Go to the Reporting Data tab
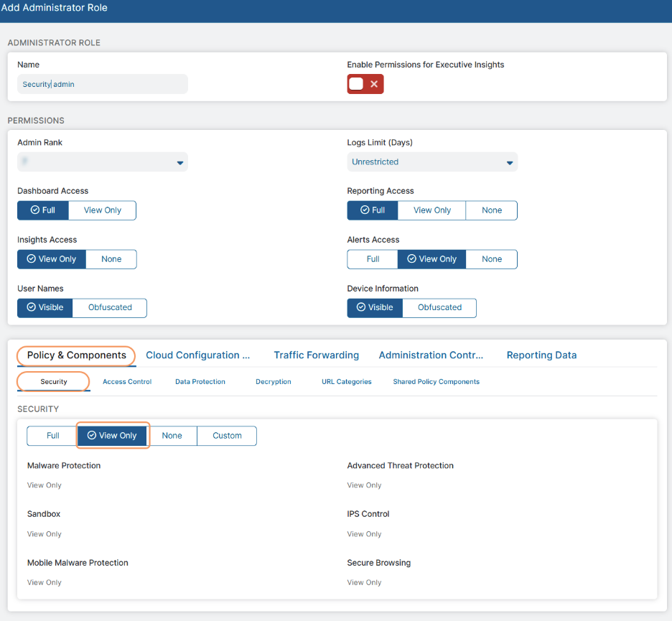This screenshot has height=621, width=672. [541, 355]
